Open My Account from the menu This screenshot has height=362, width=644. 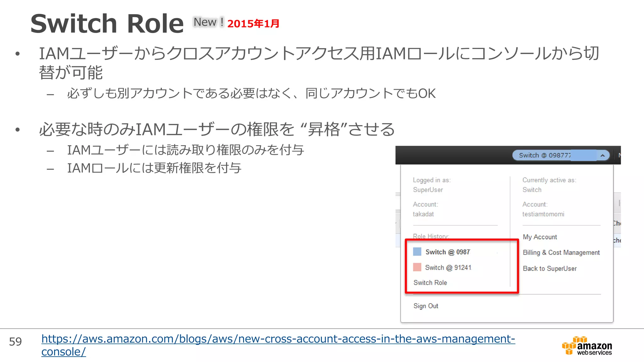tap(540, 237)
